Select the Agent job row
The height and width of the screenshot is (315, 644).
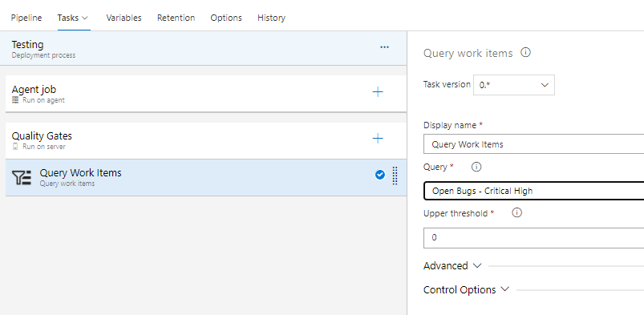point(206,94)
